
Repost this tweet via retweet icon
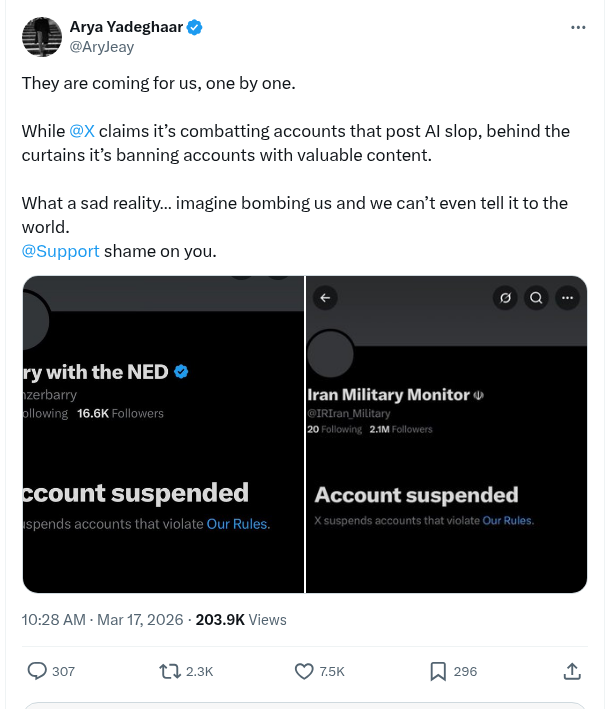pos(170,671)
